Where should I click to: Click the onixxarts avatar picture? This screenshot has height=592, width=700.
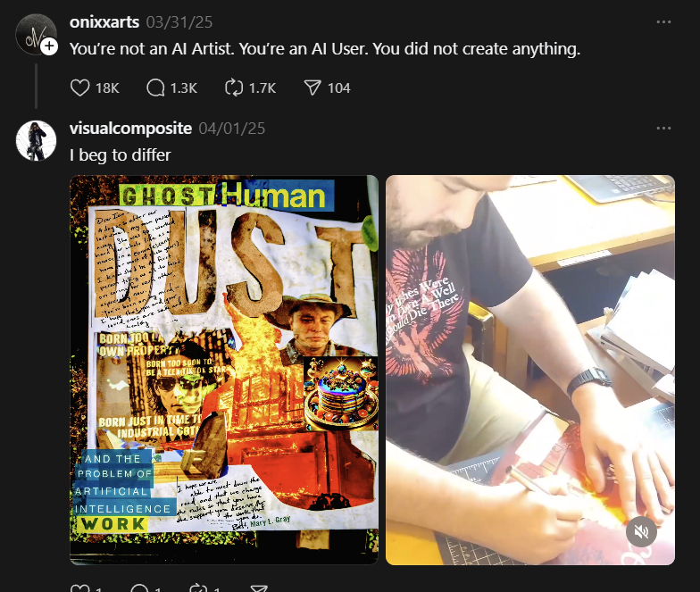click(34, 34)
